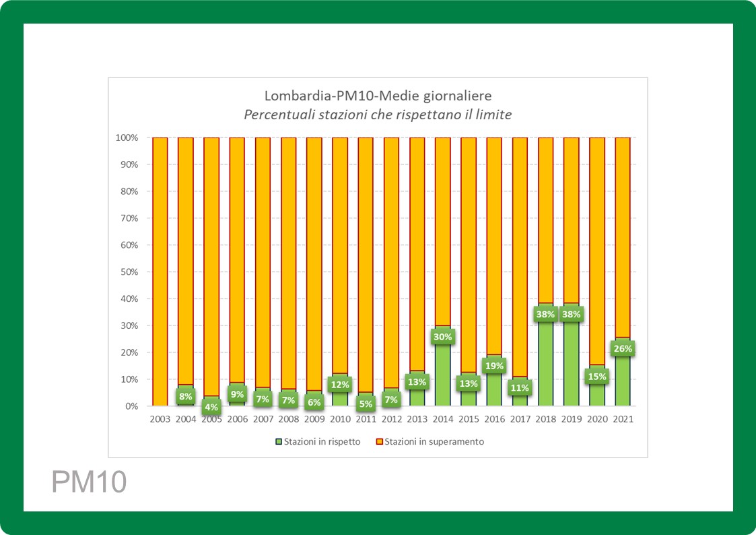Click the green 'Stazioni in rispetto' legend swatch
Image resolution: width=756 pixels, height=535 pixels.
point(277,442)
